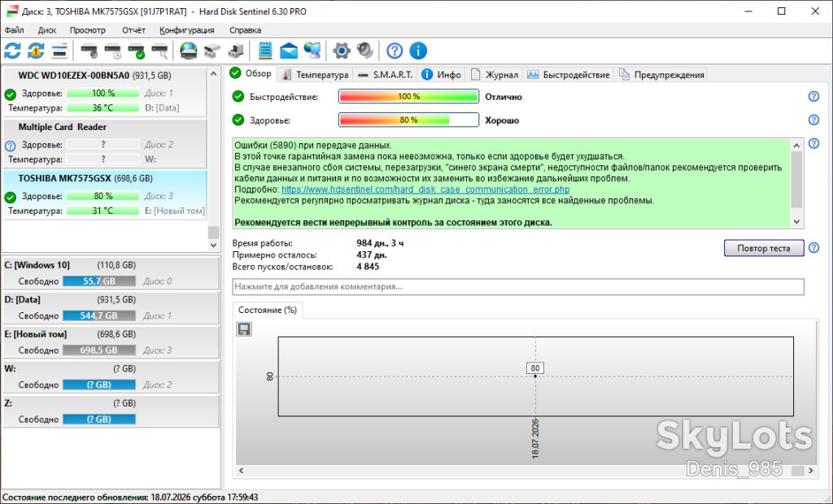The image size is (833, 504).
Task: Click the disk with clock toolbar icon
Action: pos(112,51)
